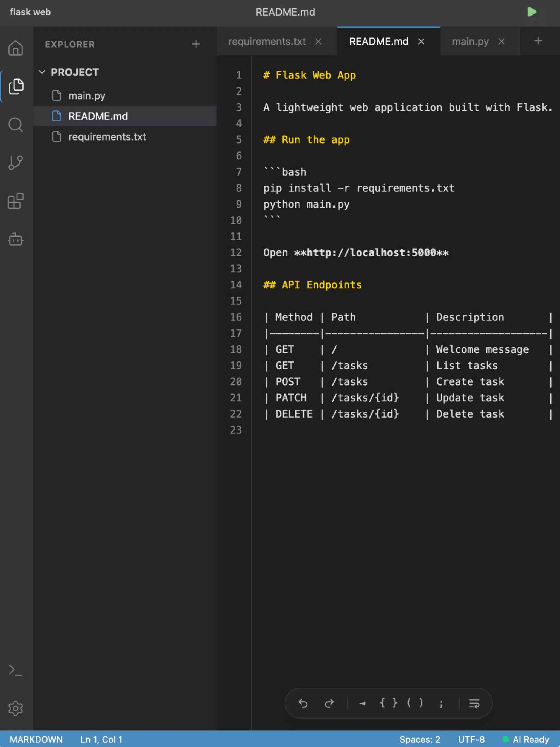Insert a tab using the indent icon
The height and width of the screenshot is (747, 560).
point(362,704)
